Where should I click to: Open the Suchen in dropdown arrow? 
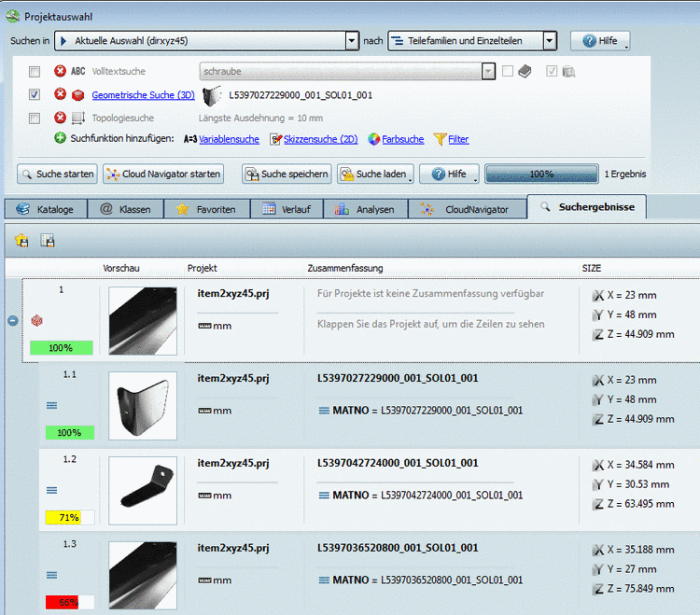coord(352,41)
